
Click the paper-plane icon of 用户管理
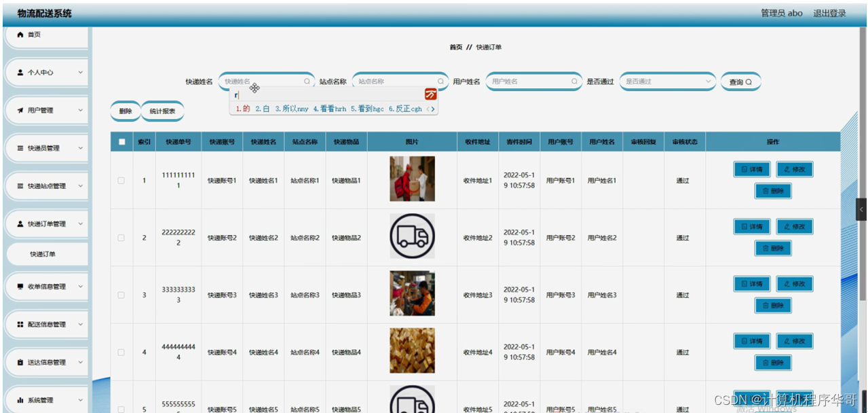(x=20, y=110)
